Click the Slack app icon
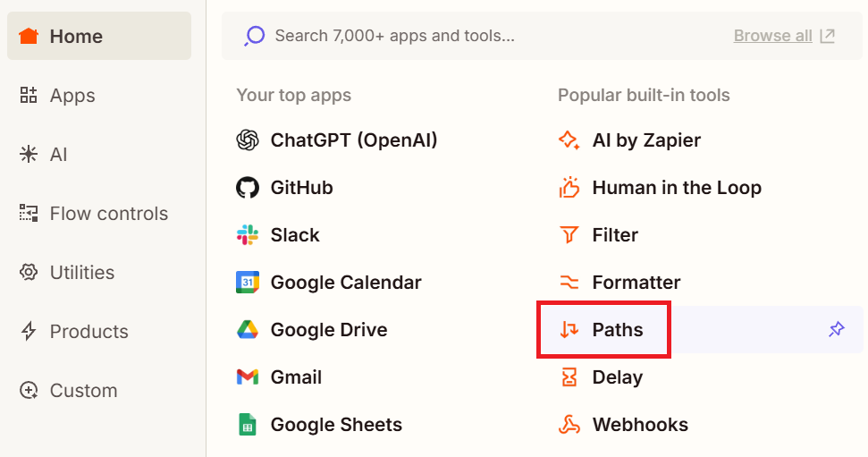 point(248,235)
